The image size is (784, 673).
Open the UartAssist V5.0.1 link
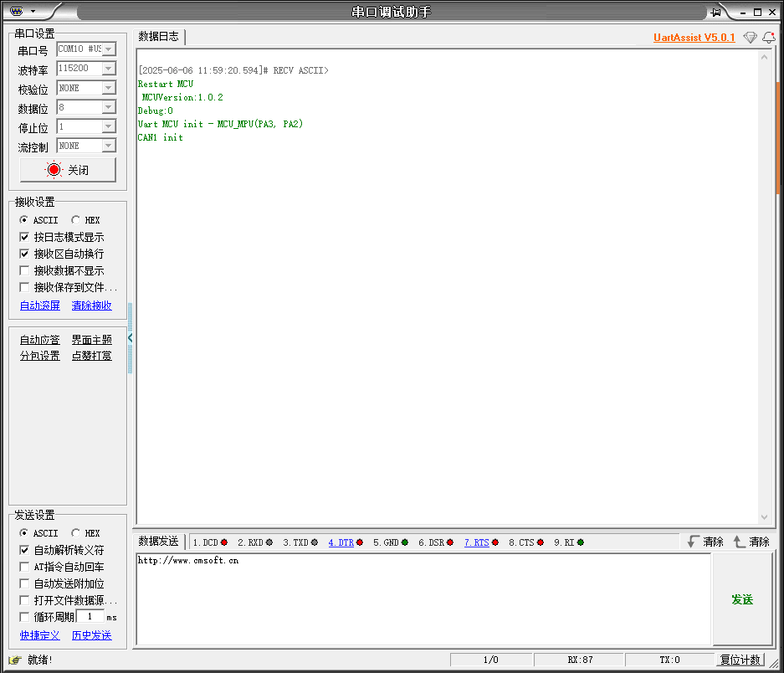(x=694, y=38)
